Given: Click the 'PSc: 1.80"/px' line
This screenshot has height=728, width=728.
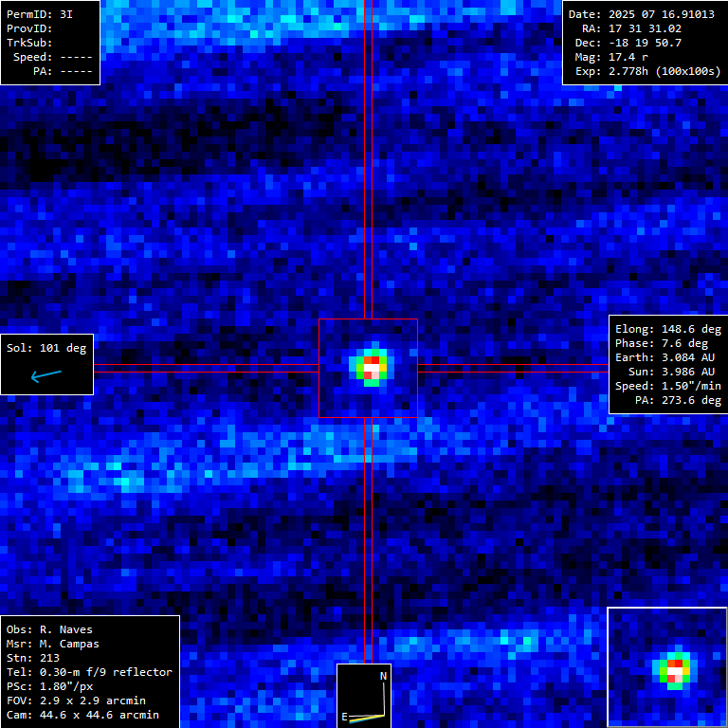Looking at the screenshot, I should [49, 686].
